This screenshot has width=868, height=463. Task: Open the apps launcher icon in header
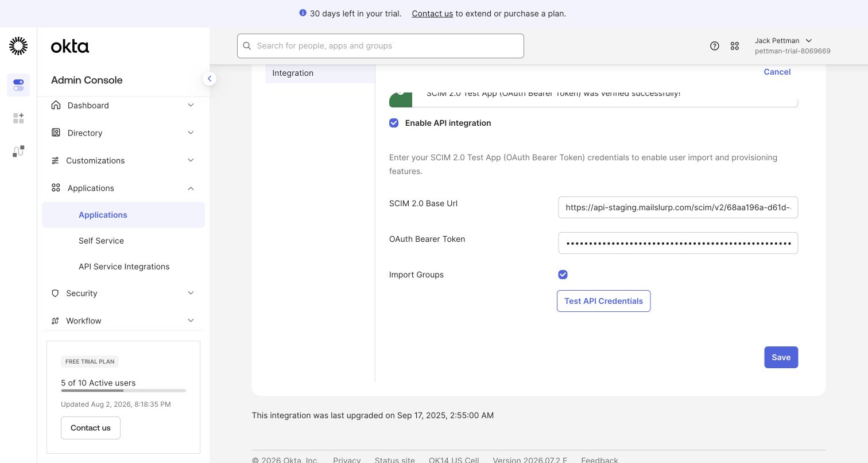(x=735, y=46)
